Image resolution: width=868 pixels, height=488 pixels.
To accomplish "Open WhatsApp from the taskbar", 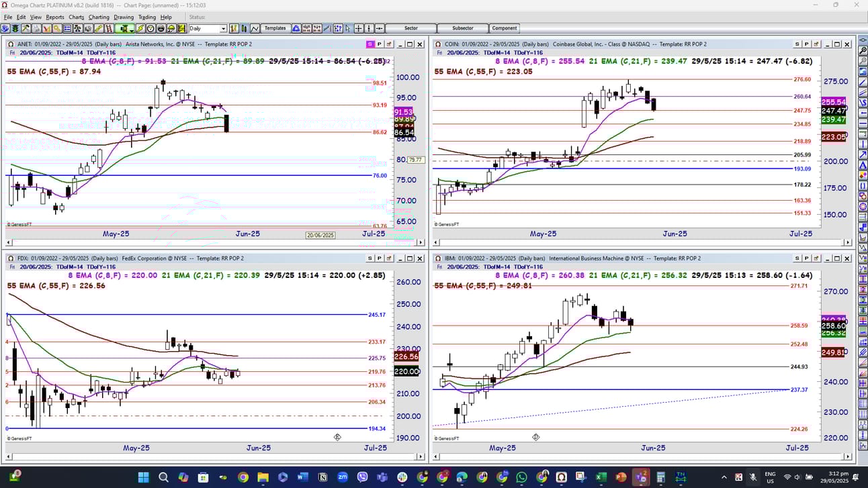I will tap(522, 477).
